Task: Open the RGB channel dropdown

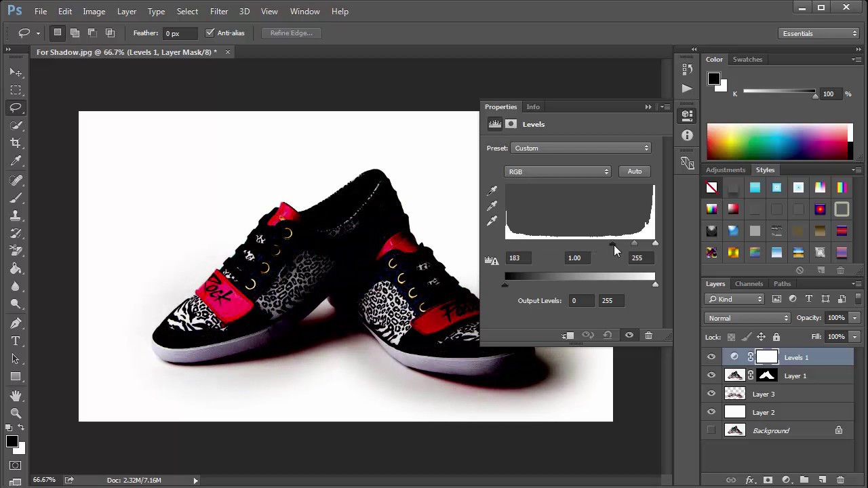Action: (x=557, y=171)
